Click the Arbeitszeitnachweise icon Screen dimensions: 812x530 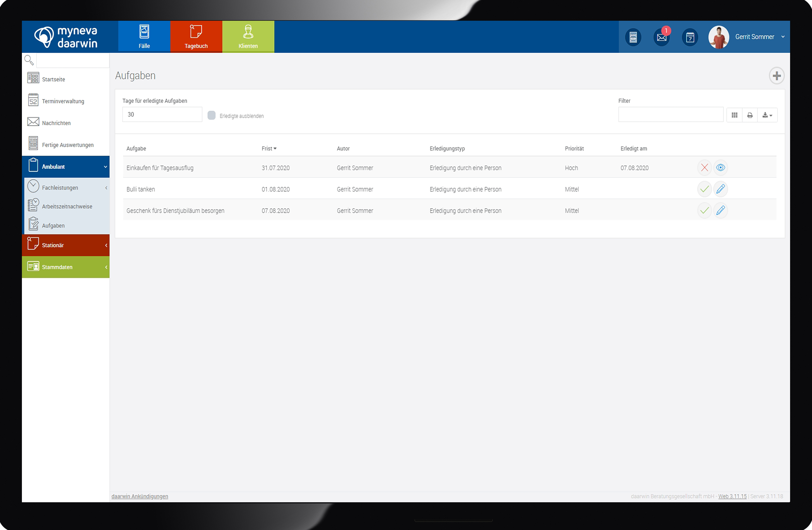pos(33,205)
